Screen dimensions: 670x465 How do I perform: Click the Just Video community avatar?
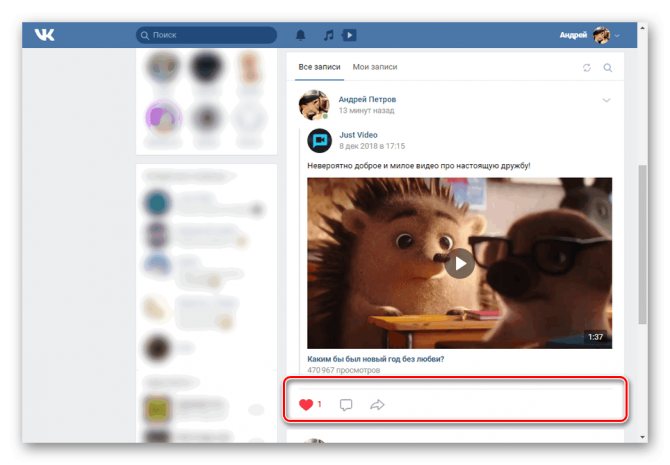coord(320,141)
